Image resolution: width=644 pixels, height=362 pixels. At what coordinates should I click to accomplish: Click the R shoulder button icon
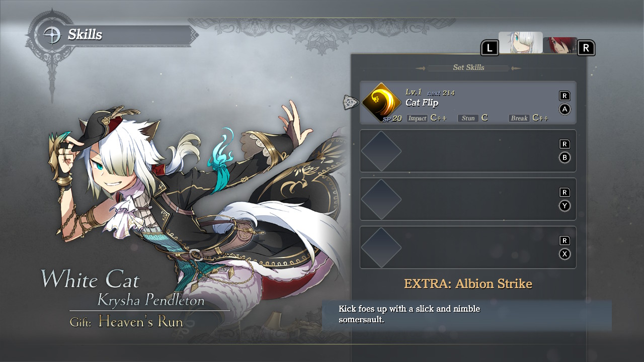(x=586, y=48)
